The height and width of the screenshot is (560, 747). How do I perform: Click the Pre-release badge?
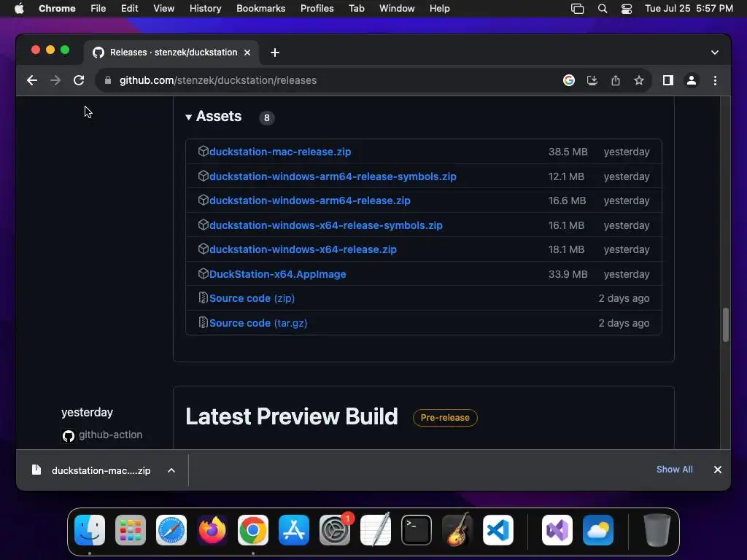445,418
